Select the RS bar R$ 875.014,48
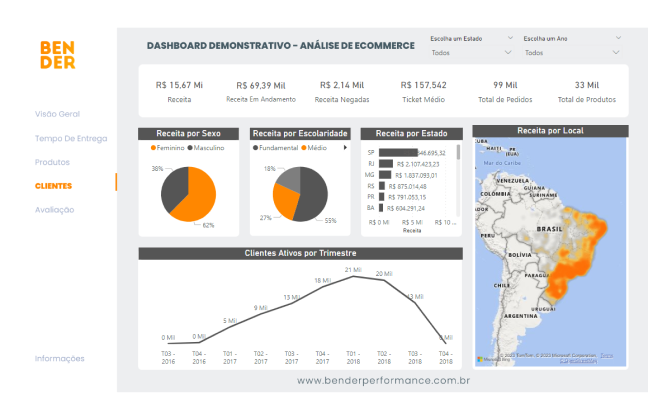 click(x=382, y=186)
